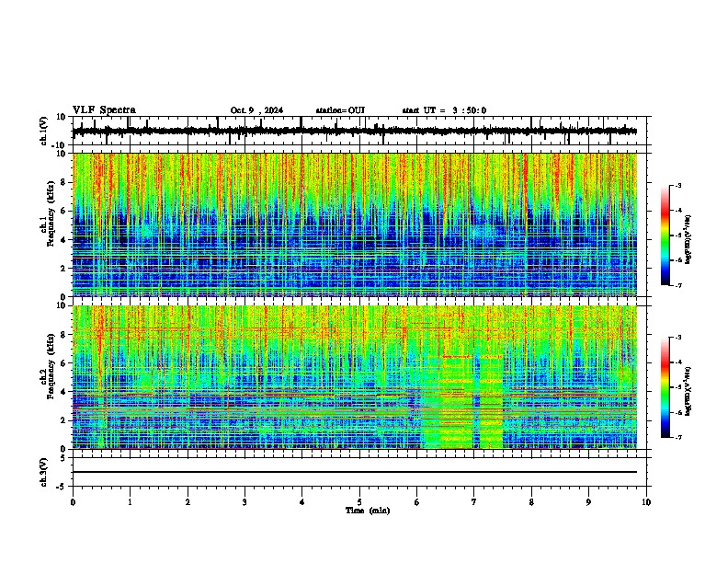Click tick label "8" on the Time axis

click(531, 502)
